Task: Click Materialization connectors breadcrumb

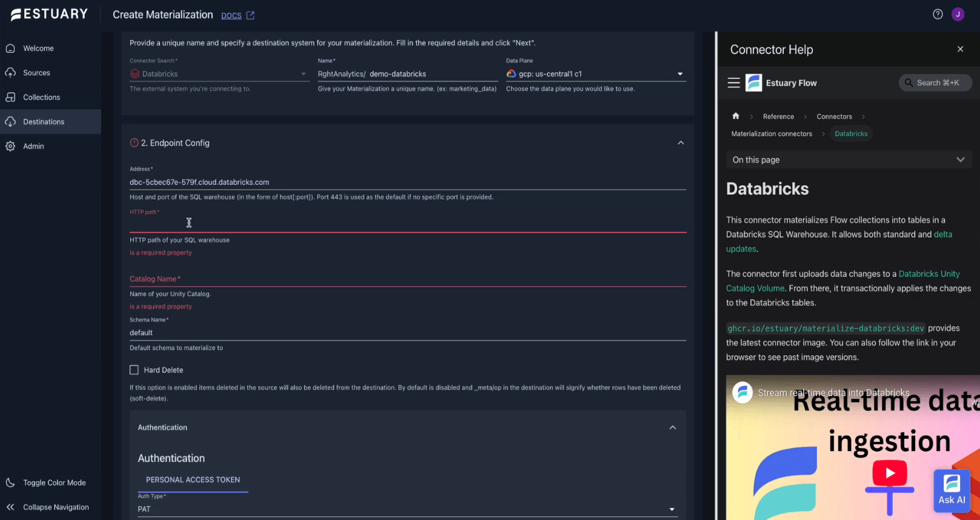Action: coord(772,134)
